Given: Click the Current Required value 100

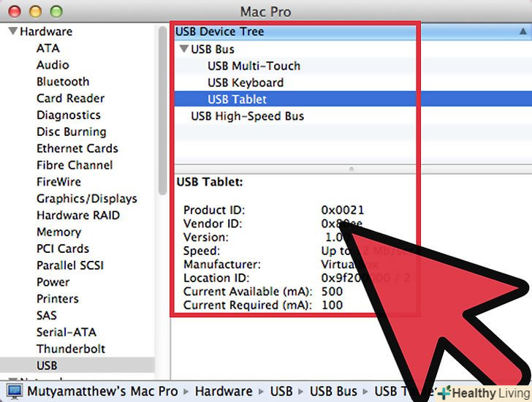Looking at the screenshot, I should tap(332, 305).
